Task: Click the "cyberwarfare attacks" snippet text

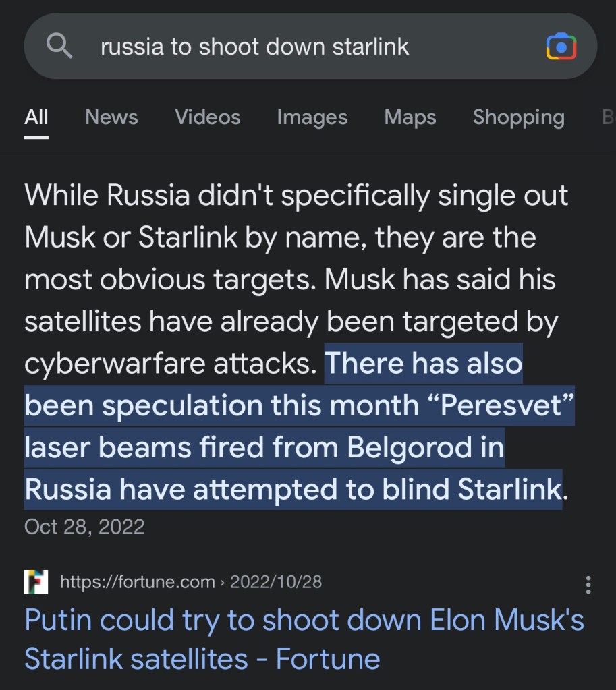Action: [x=170, y=364]
